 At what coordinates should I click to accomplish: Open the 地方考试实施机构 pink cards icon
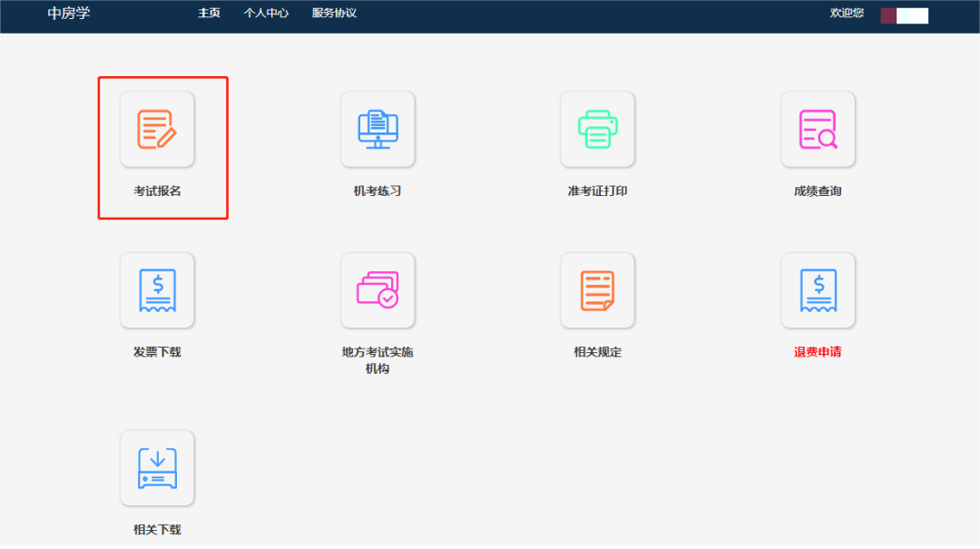point(377,290)
